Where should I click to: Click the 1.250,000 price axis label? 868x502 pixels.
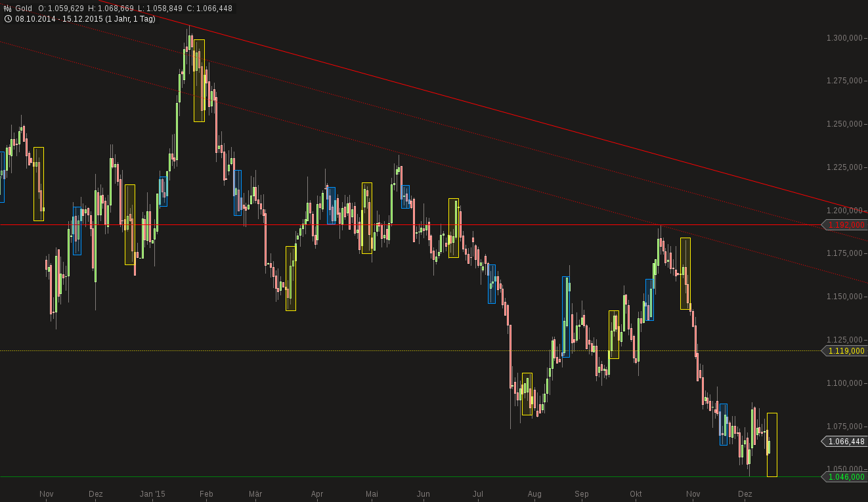point(846,122)
